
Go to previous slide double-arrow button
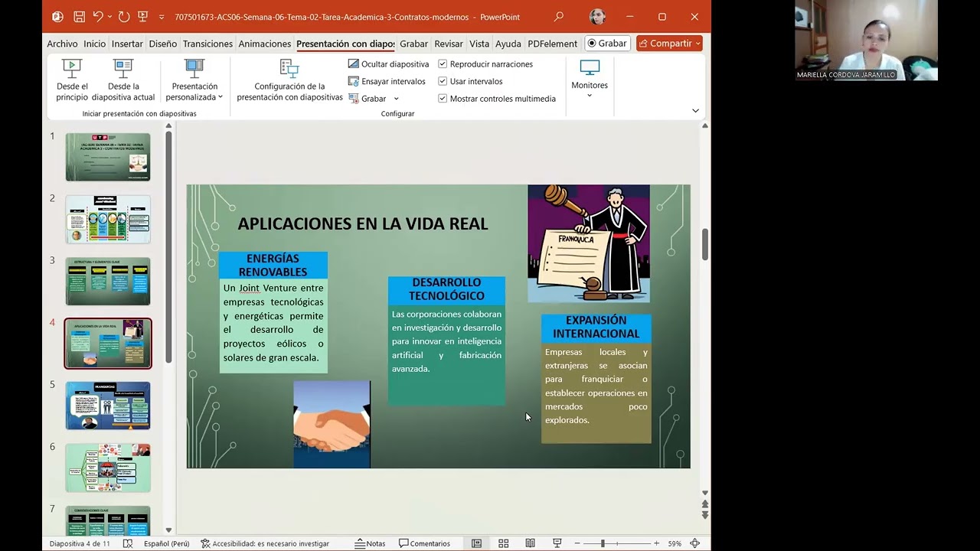tap(705, 504)
